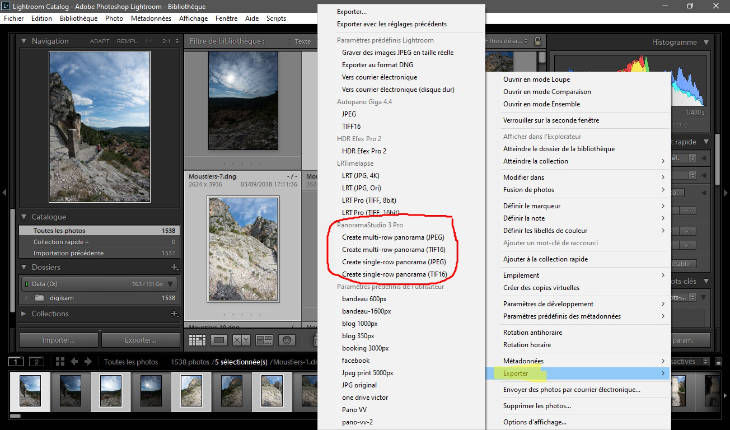
Task: Go back with the filmstrip left arrow
Action: coord(74,362)
